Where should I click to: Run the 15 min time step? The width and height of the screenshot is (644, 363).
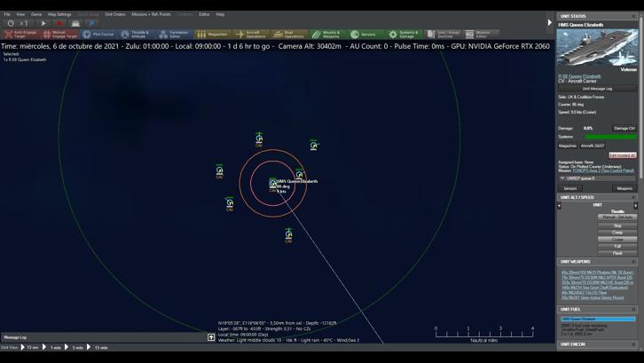(98, 347)
